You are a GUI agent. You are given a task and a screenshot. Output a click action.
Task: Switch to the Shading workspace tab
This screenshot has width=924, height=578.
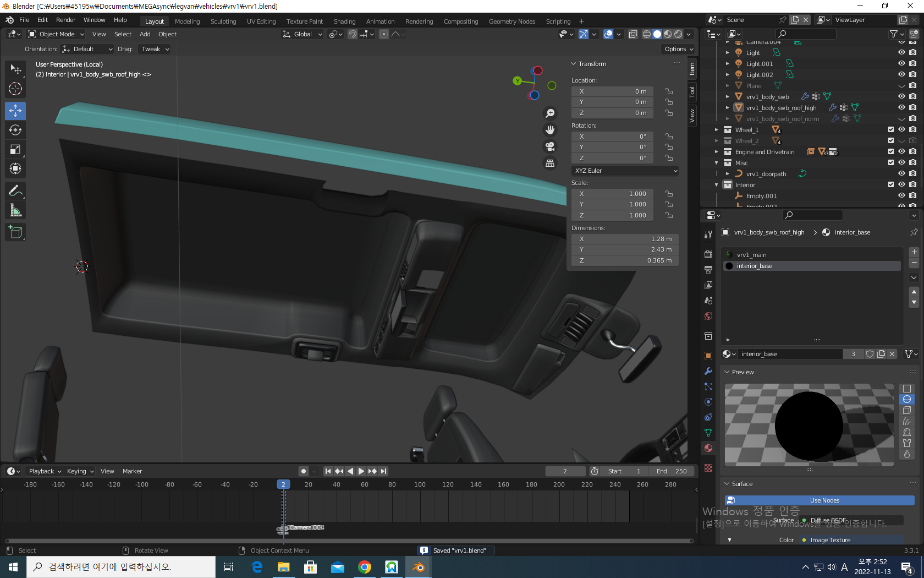(344, 21)
